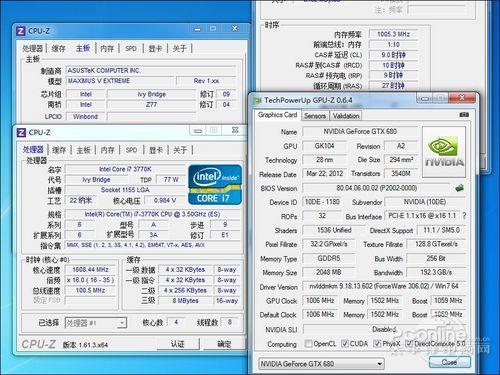Click the Bandwidth value 192.3 GB/s
The width and height of the screenshot is (500, 375).
tap(436, 272)
